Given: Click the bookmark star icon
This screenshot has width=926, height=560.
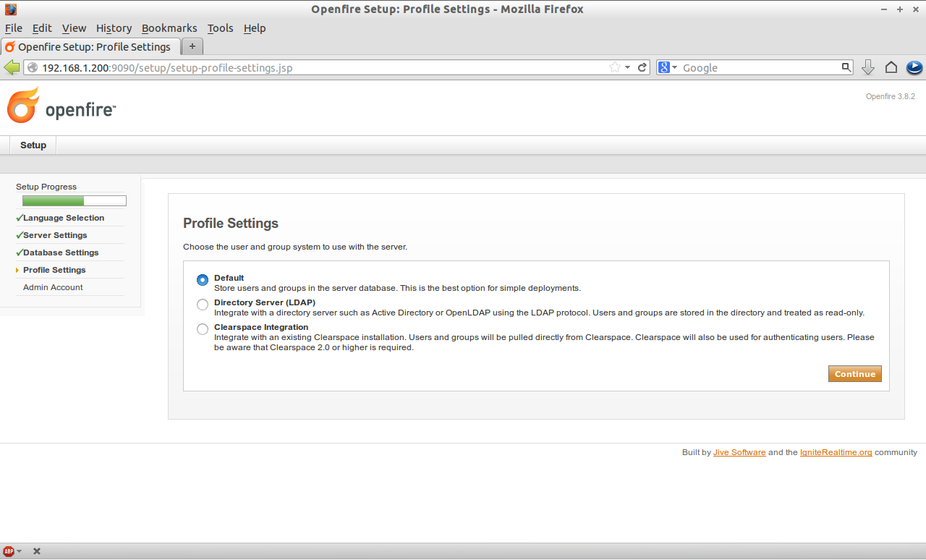Looking at the screenshot, I should click(615, 67).
